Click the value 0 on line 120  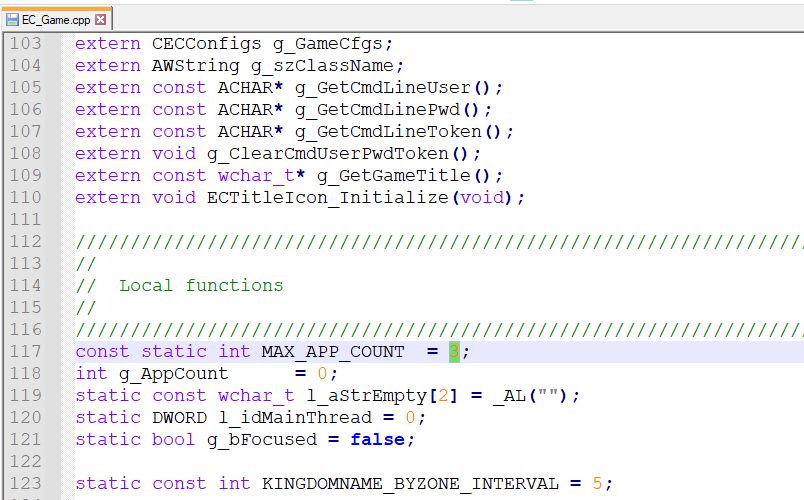[x=410, y=418]
